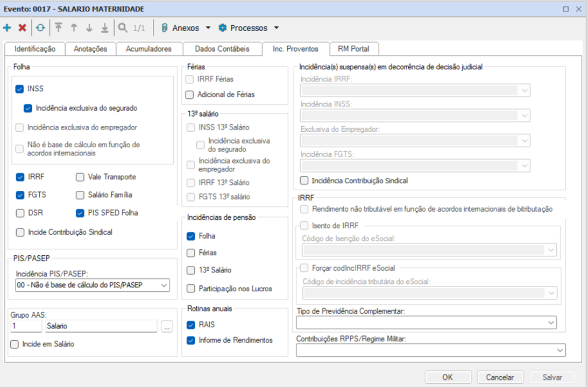Uncheck the INSS checkbox
Viewport: 588px width, 388px height.
tap(20, 89)
